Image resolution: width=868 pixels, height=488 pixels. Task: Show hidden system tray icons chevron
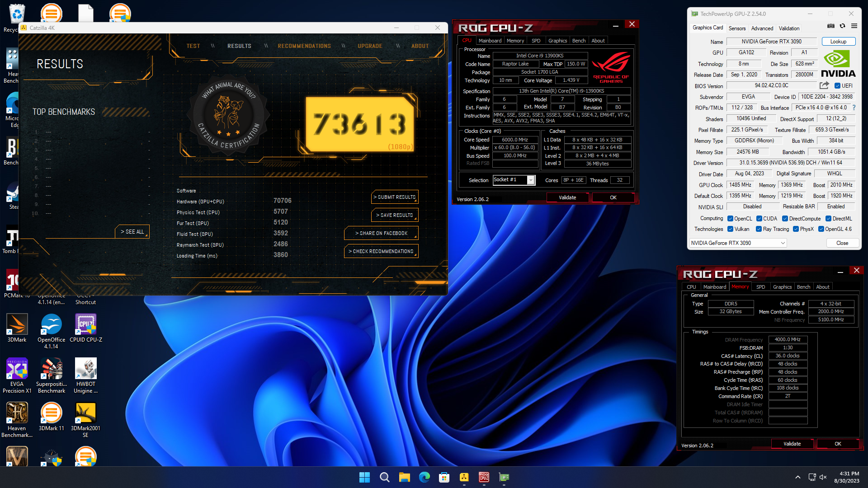(x=798, y=477)
